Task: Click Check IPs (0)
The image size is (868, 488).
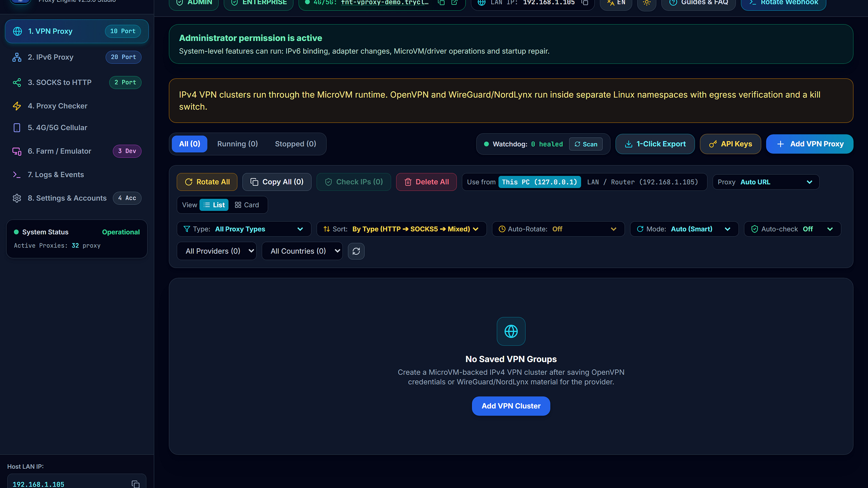Action: (354, 182)
